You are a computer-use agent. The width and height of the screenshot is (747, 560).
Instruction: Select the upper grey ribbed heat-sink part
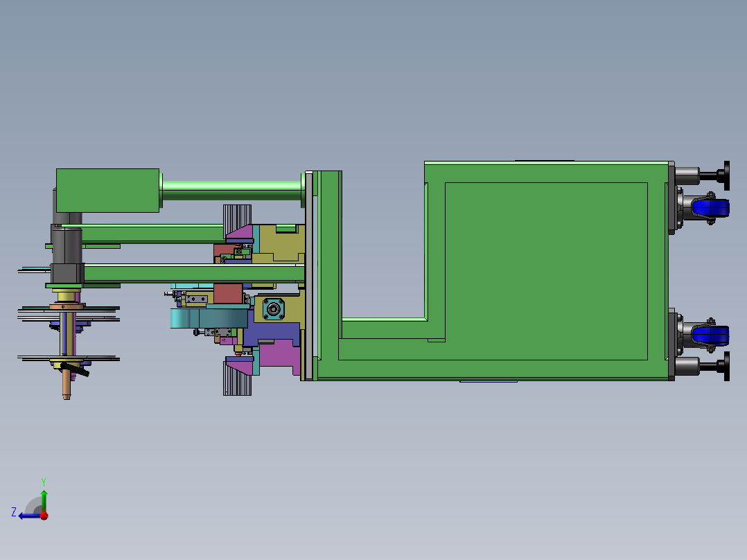(x=237, y=217)
